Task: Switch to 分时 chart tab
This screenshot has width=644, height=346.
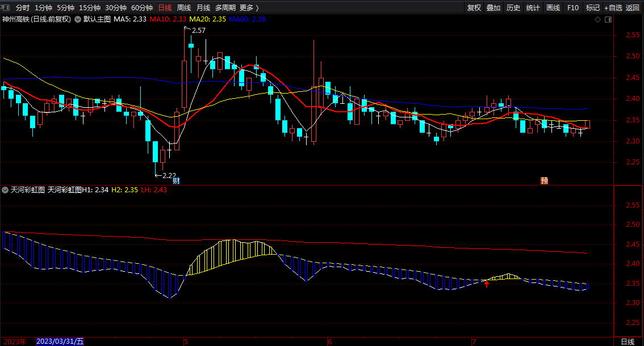Action: click(x=23, y=8)
